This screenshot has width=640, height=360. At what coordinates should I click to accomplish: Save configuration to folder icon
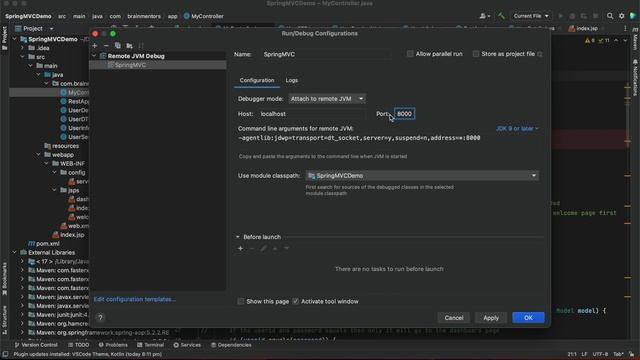point(129,46)
